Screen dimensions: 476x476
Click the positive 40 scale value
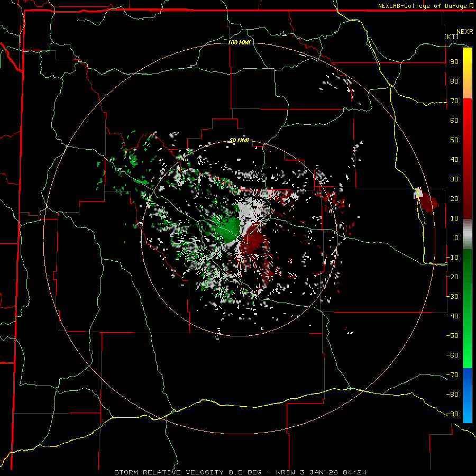coord(454,159)
